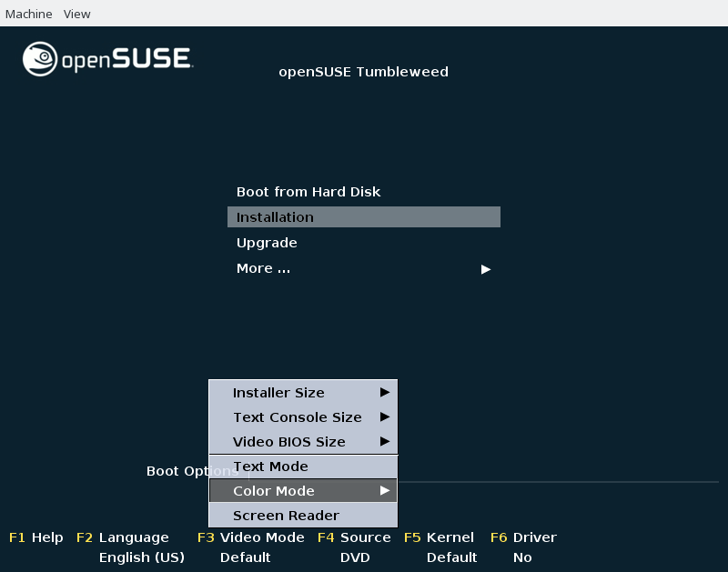Select the Upgrade boot option
Image resolution: width=728 pixels, height=572 pixels.
[x=267, y=243]
